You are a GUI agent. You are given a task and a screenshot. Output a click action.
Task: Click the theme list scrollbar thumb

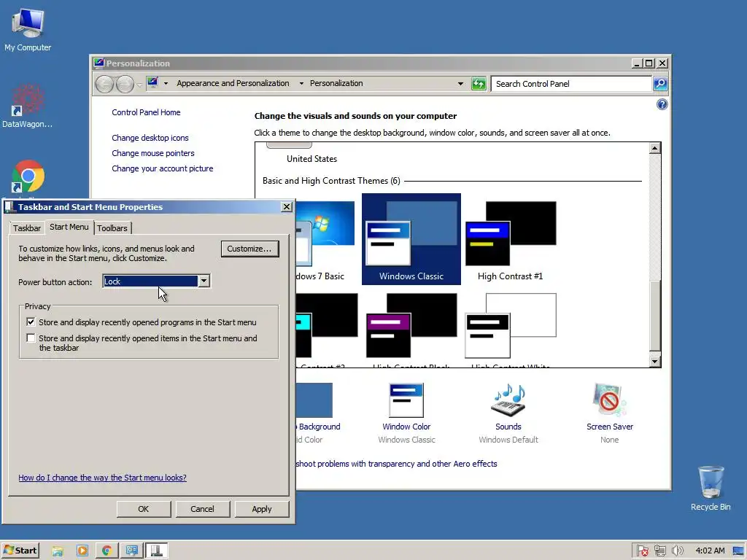pyautogui.click(x=655, y=316)
